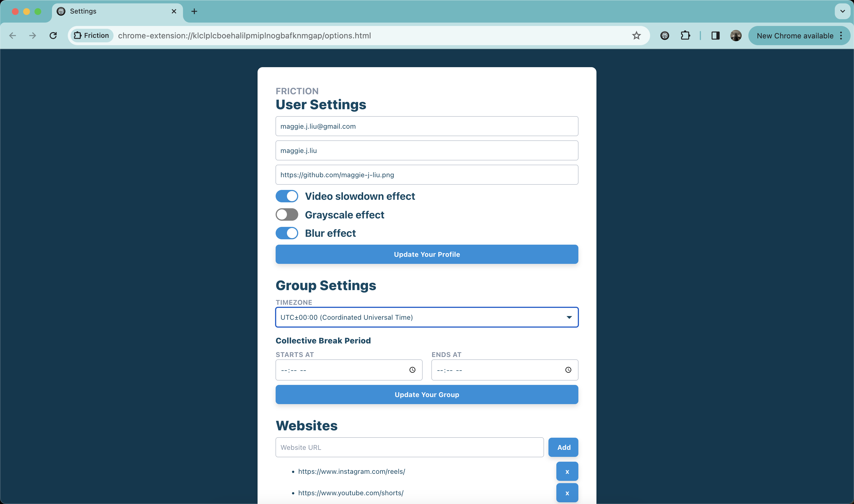The height and width of the screenshot is (504, 854).
Task: Turn off the Blur effect toggle
Action: [286, 233]
